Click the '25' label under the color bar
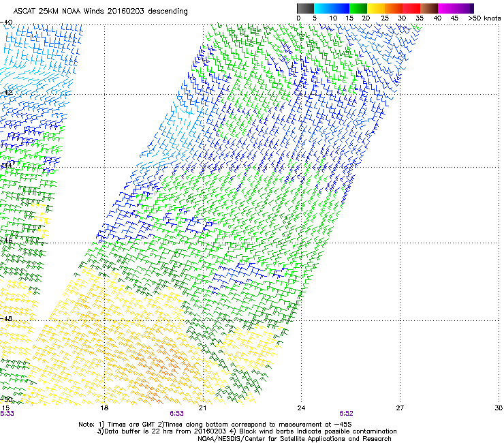Image resolution: width=504 pixels, height=443 pixels. (385, 18)
